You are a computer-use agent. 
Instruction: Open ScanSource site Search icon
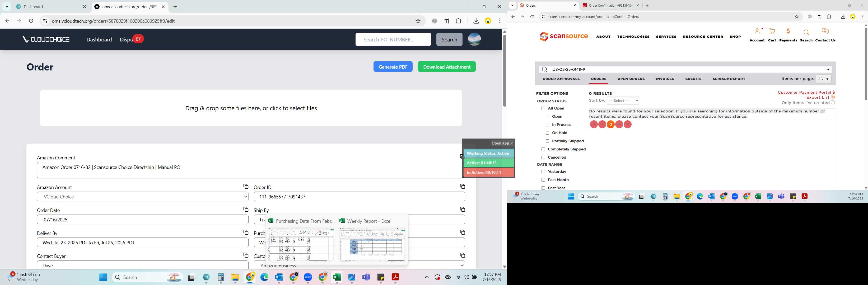[x=806, y=32]
